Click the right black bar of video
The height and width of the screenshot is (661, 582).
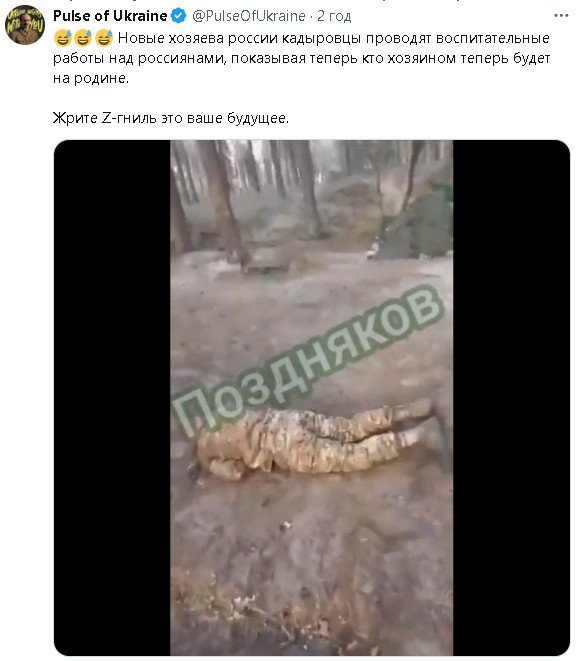coord(511,397)
